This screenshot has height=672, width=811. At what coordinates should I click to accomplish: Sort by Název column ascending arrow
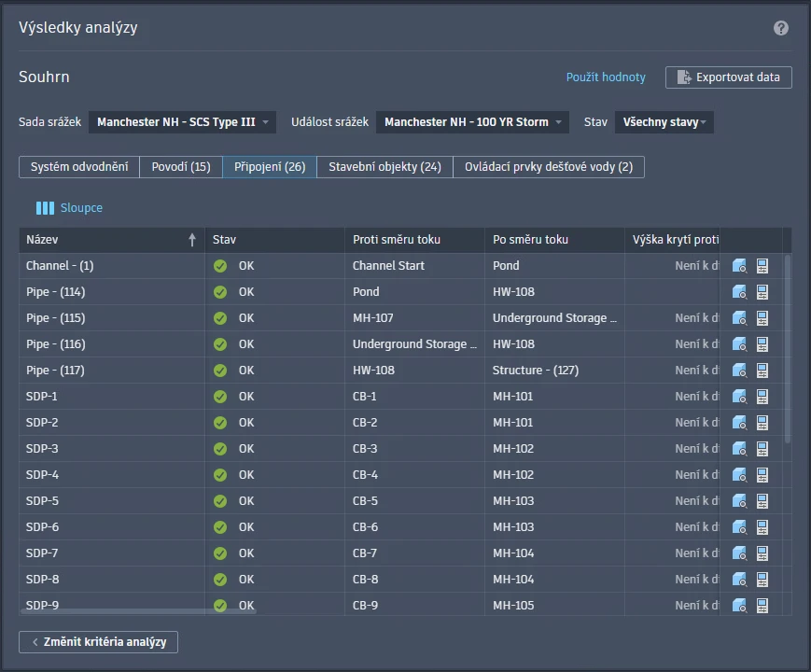pos(192,240)
